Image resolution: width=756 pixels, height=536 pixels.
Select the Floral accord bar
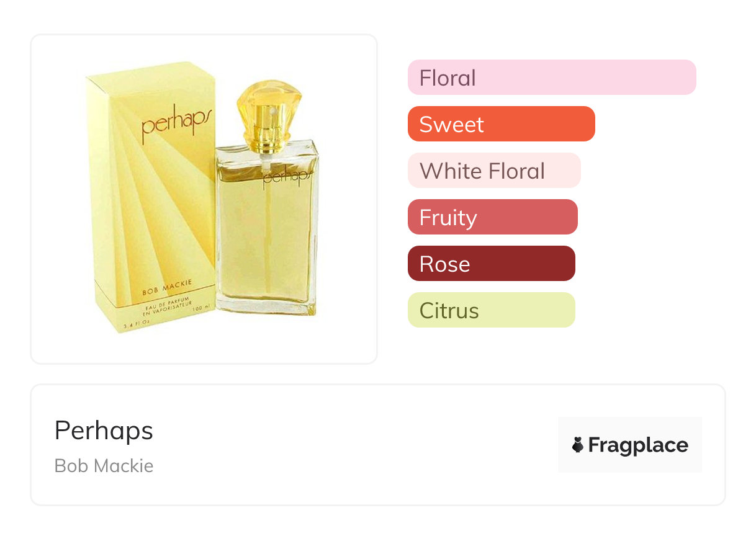(x=551, y=78)
